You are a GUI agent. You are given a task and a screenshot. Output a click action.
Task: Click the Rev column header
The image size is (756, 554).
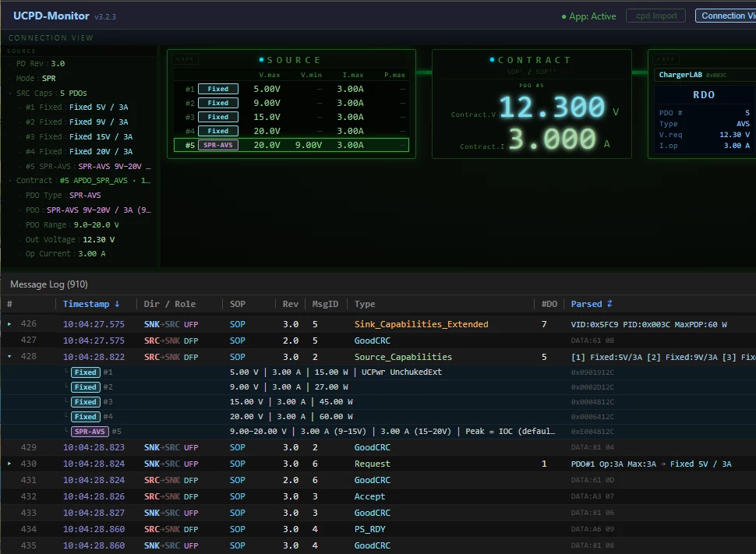[290, 304]
